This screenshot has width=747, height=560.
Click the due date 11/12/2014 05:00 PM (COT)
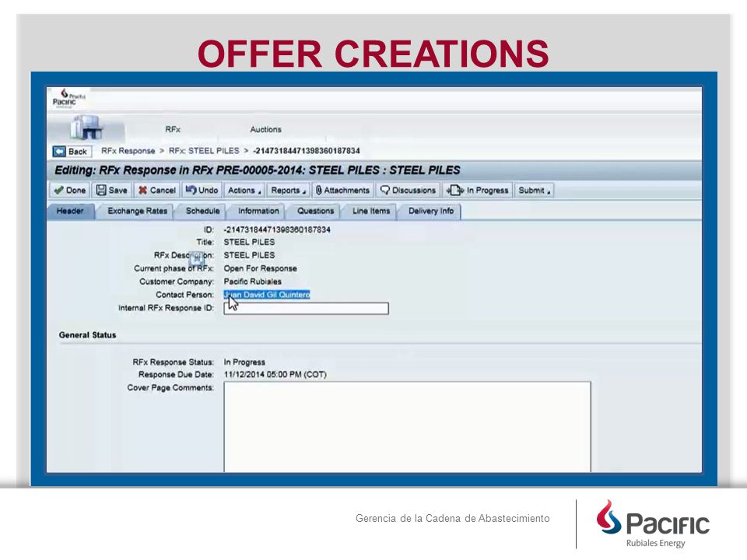275,374
